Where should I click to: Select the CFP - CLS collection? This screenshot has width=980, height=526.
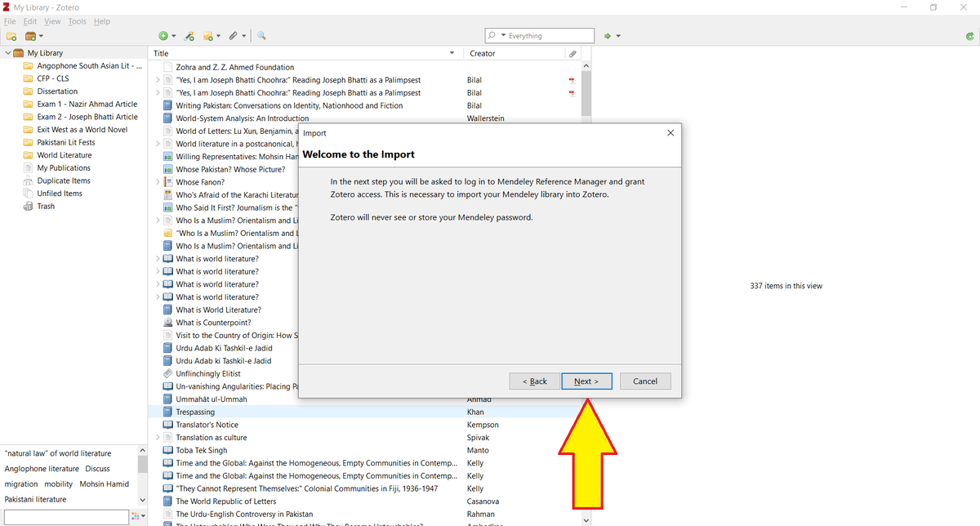[53, 78]
